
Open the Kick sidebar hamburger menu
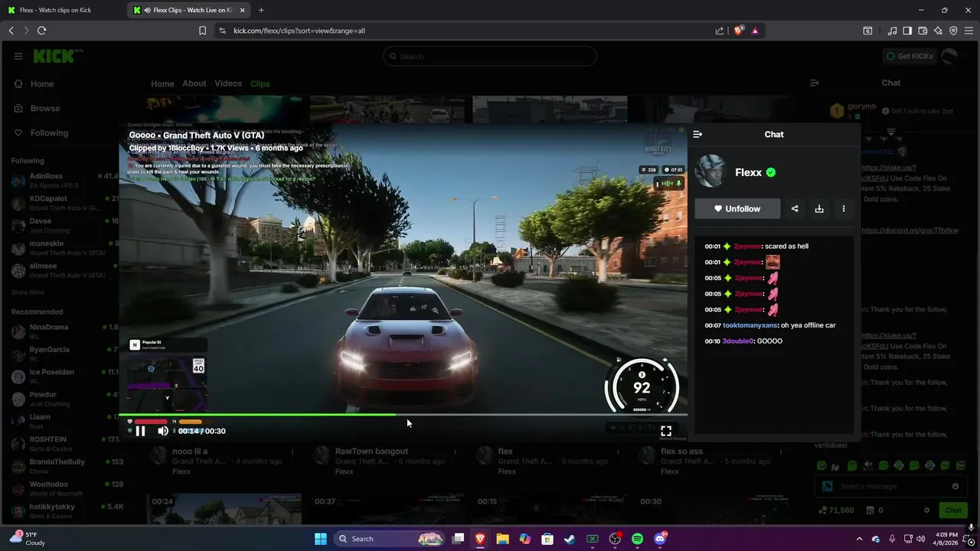coord(18,56)
